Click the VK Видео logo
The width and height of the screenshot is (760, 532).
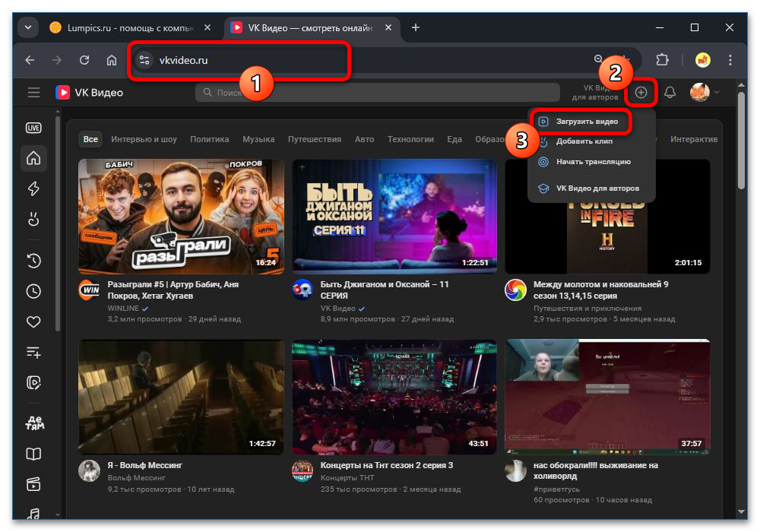click(x=89, y=92)
